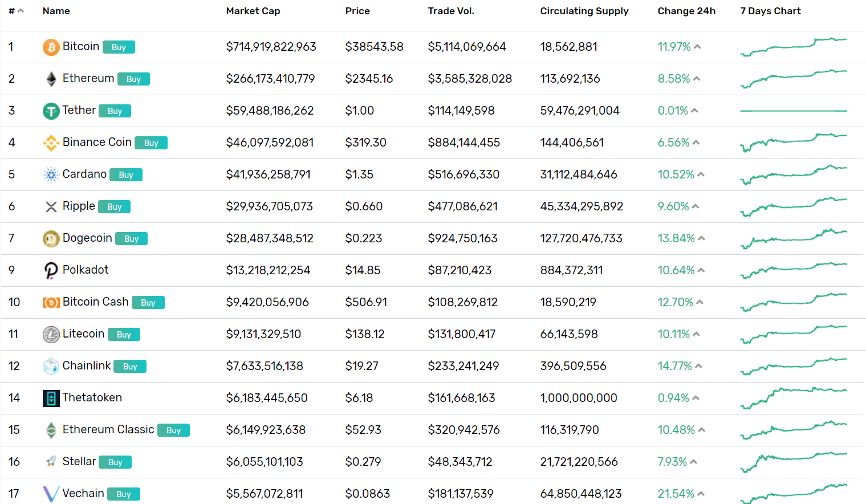Select Polkadot trade volume $87,210,423
866x504 pixels.
[x=460, y=270]
